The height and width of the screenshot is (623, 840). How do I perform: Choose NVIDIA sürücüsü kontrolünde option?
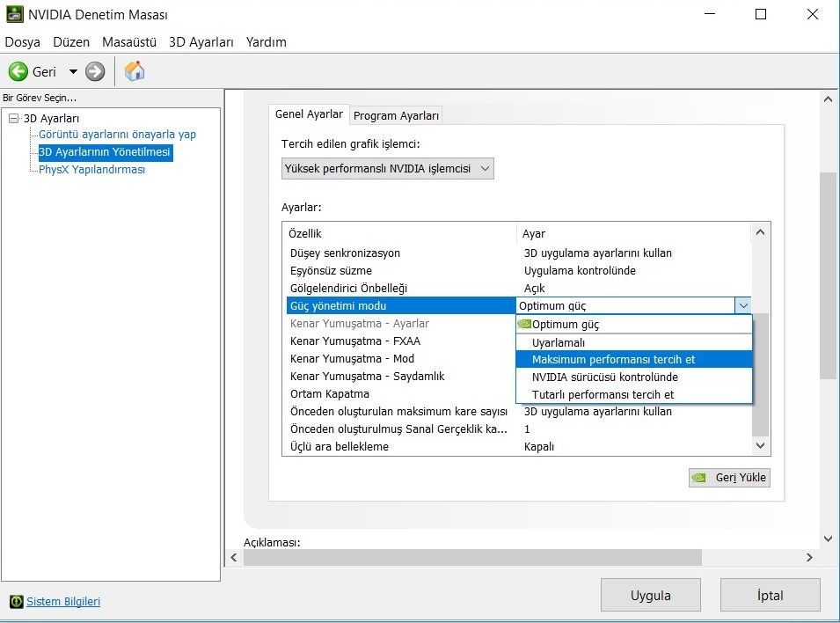[634, 377]
